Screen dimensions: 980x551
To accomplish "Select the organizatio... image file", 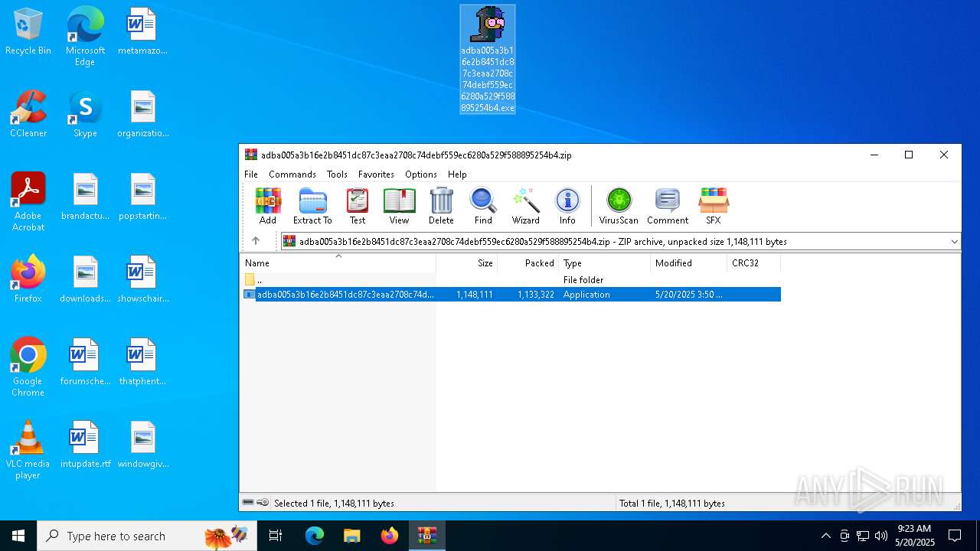I will (x=142, y=114).
